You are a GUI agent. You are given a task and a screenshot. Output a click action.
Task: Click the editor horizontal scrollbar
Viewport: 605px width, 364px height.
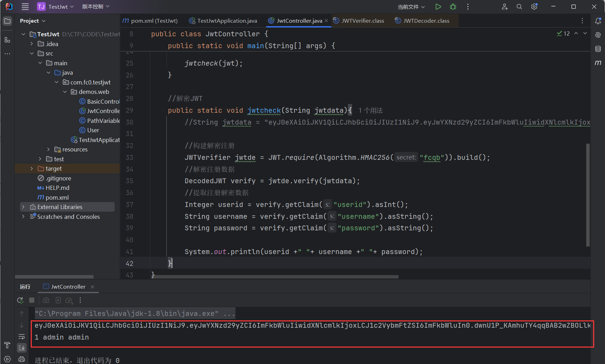[276, 277]
